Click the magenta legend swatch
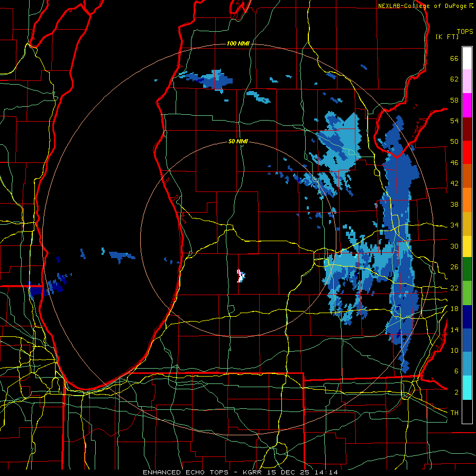The width and height of the screenshot is (476, 476). (467, 105)
